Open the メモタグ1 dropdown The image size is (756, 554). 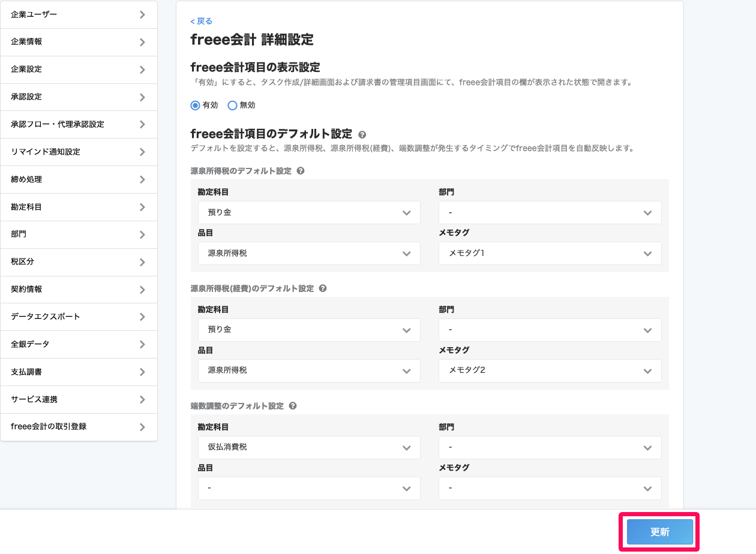[550, 253]
